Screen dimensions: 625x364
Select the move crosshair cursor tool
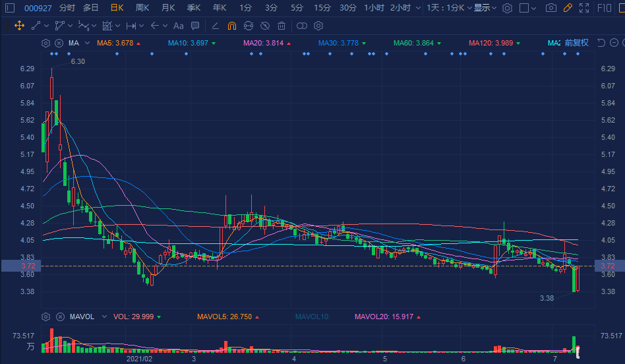pos(18,26)
